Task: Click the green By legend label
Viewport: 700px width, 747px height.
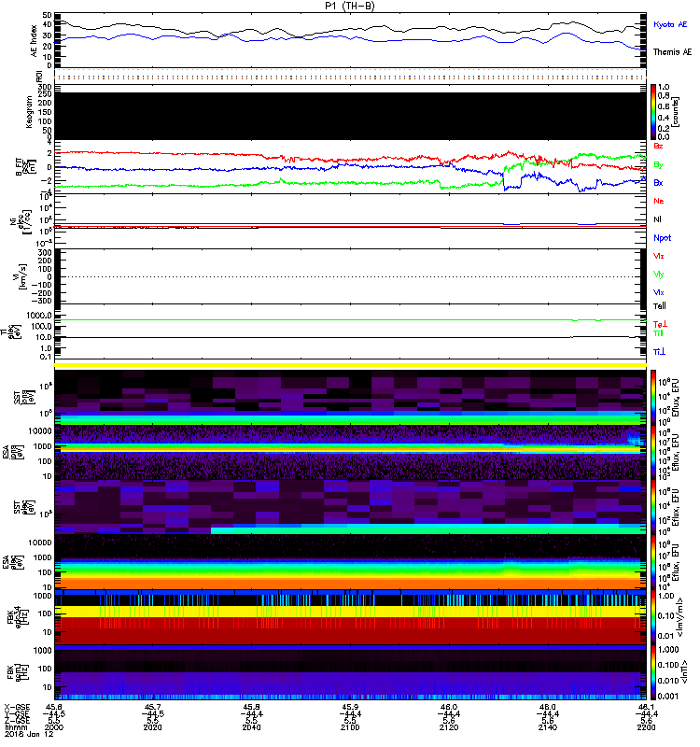Action: [x=658, y=165]
